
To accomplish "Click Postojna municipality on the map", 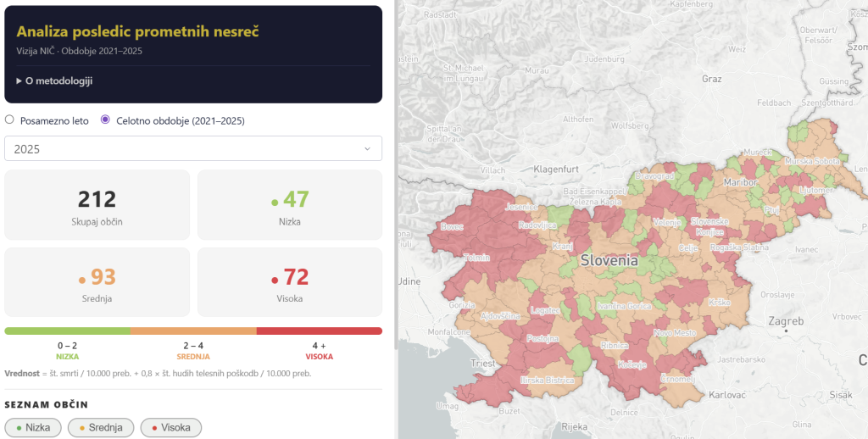I will click(542, 339).
